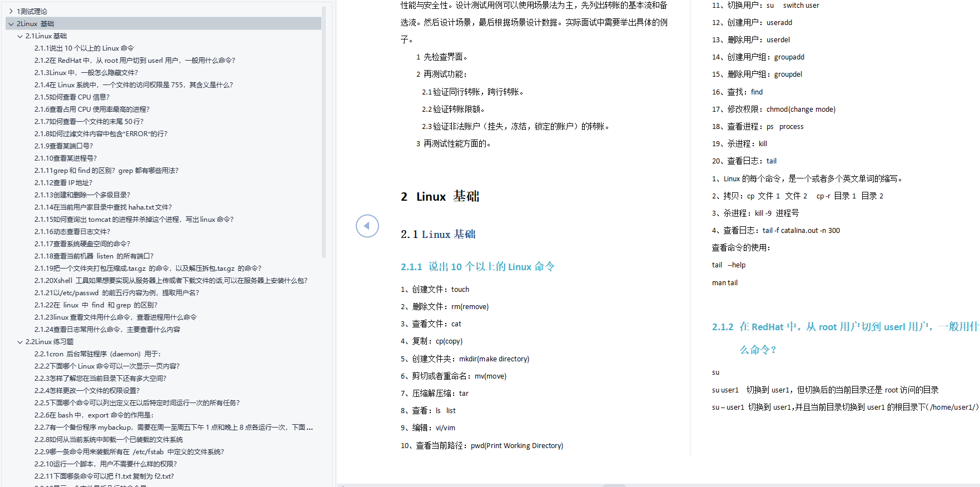The width and height of the screenshot is (980, 487).
Task: Open 2.1.21 /etc/passwd 提取用户名 entry
Action: tap(117, 292)
